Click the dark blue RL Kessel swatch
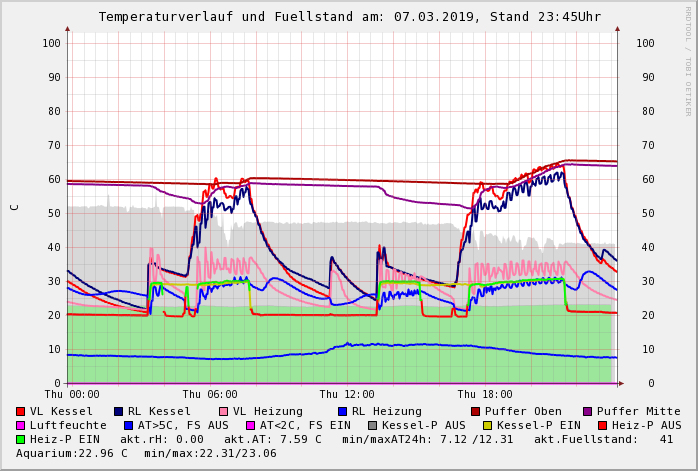The height and width of the screenshot is (471, 698). tap(119, 412)
